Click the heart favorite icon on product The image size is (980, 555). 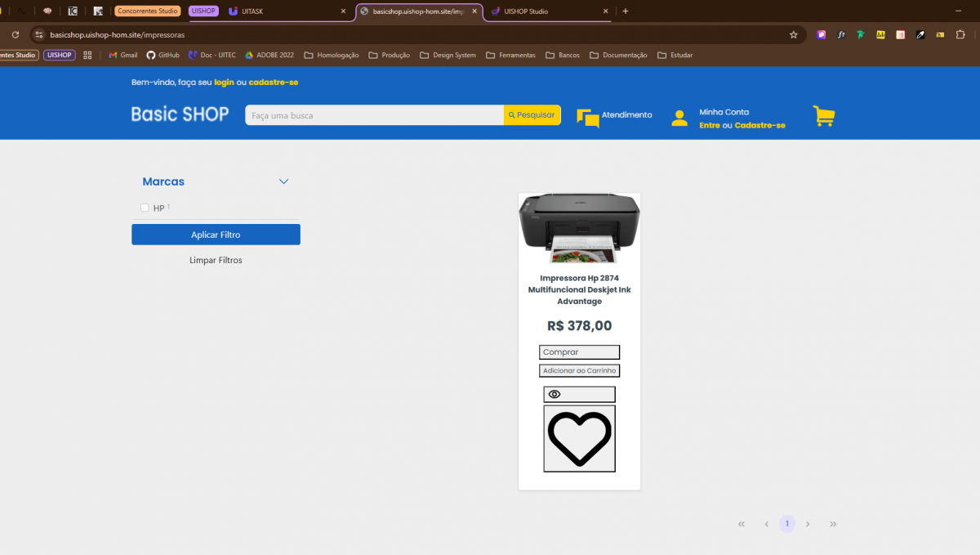click(579, 439)
